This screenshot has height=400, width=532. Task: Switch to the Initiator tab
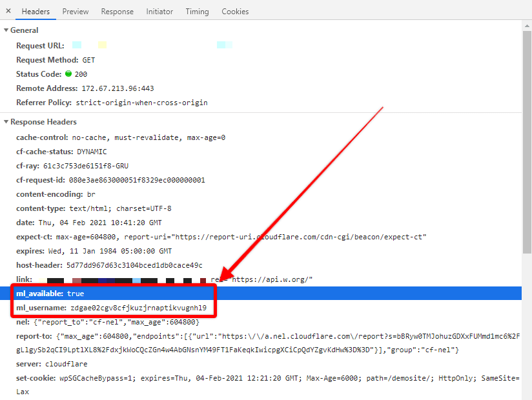tap(159, 12)
